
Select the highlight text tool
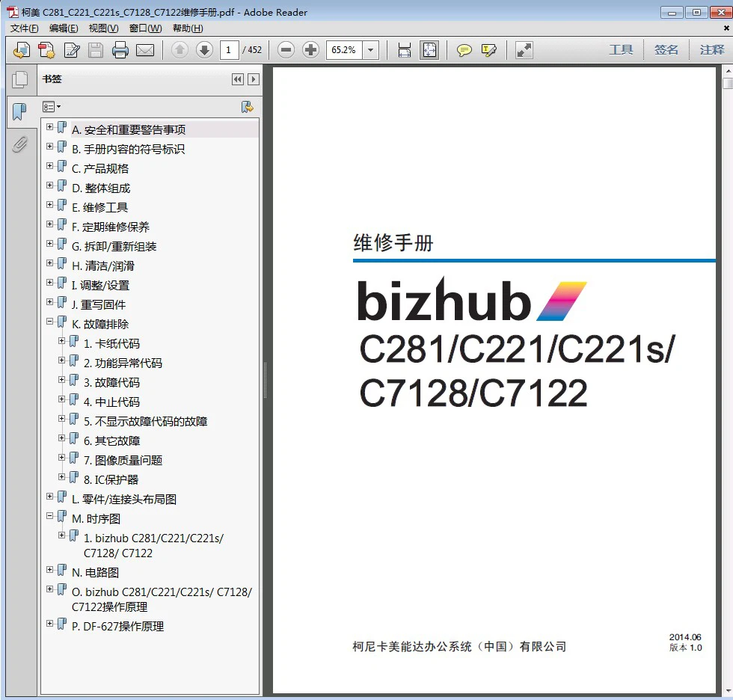[488, 49]
